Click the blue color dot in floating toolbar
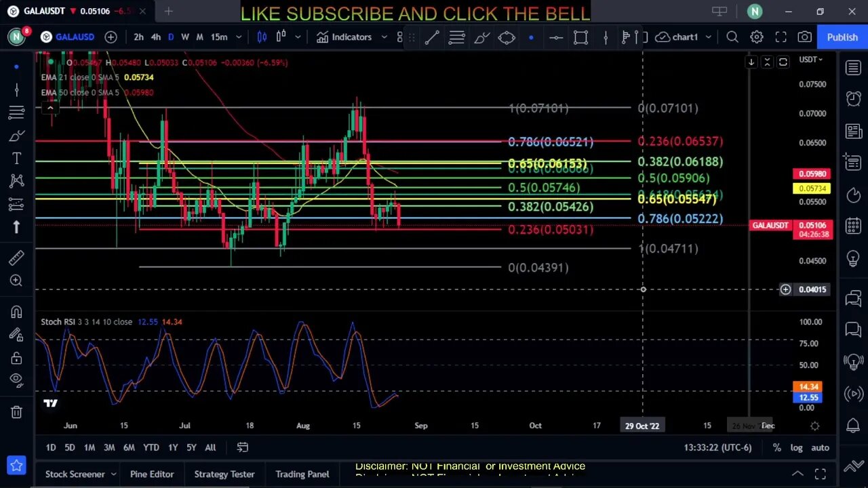The height and width of the screenshot is (488, 868). pyautogui.click(x=531, y=37)
